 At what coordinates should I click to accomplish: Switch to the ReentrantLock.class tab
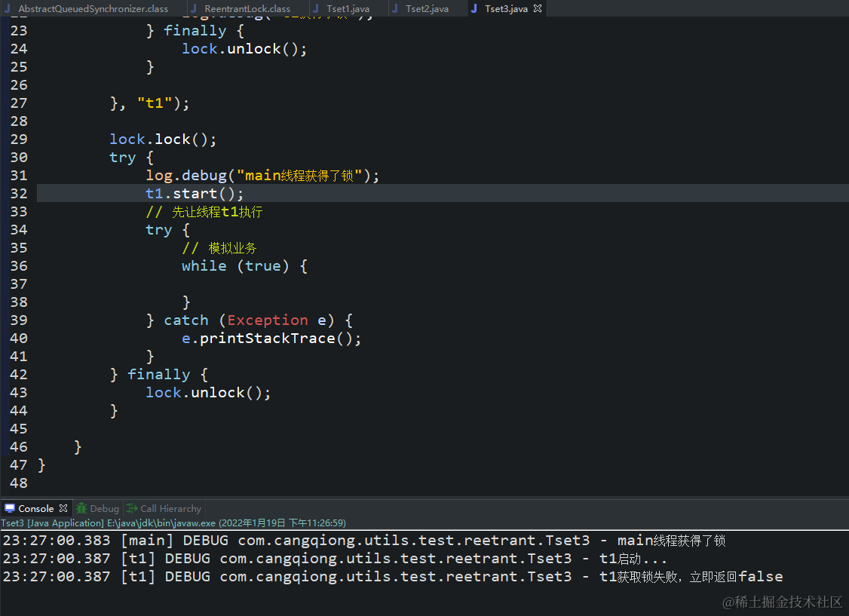pos(247,8)
